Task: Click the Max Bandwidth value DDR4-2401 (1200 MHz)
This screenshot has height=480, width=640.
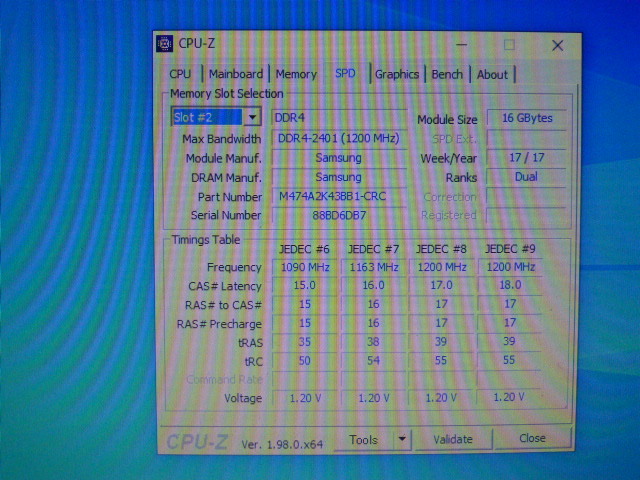Action: pyautogui.click(x=339, y=138)
